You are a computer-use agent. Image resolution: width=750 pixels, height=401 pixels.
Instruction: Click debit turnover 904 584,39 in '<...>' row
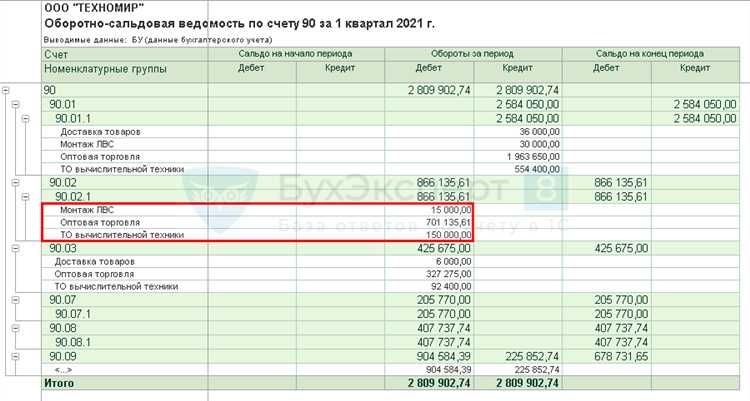coord(449,370)
